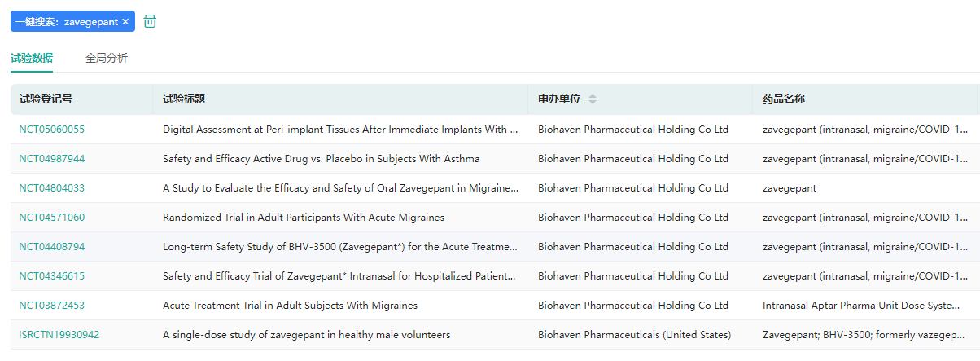
Task: Select the Asthma safety and efficacy title
Action: coord(321,159)
